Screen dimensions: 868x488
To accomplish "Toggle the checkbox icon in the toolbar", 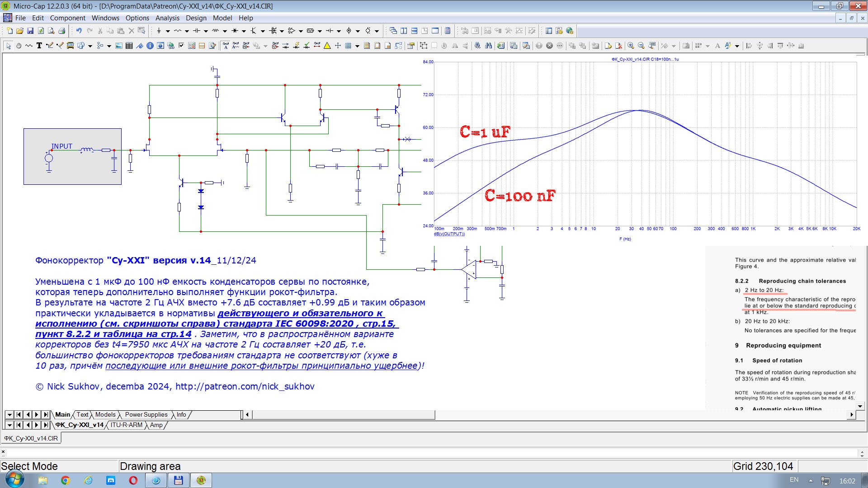I will coord(181,46).
